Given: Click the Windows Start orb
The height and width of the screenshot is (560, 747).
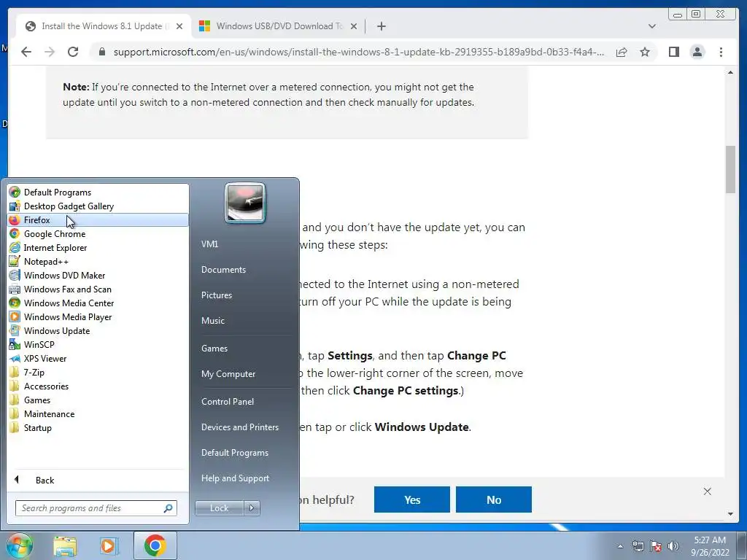Looking at the screenshot, I should coord(20,545).
